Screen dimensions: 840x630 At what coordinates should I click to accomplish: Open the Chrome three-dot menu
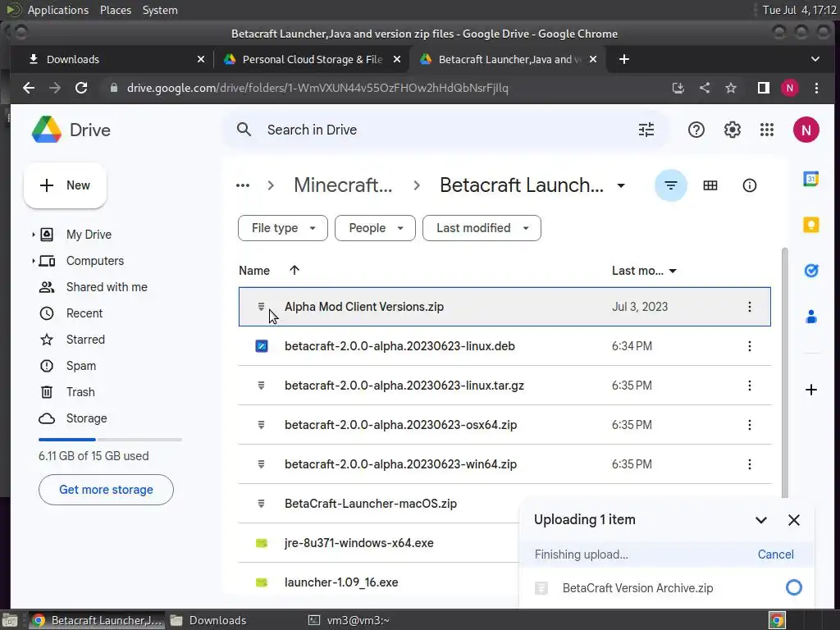point(816,88)
